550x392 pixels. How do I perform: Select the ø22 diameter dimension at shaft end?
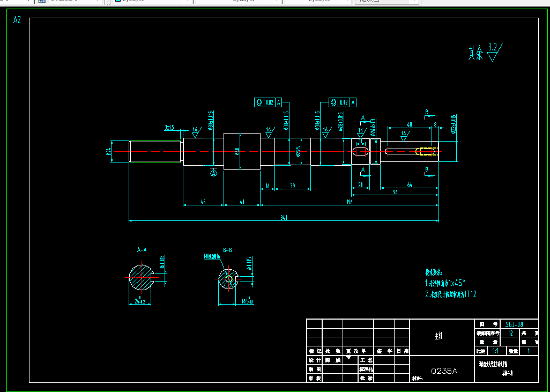[x=453, y=124]
